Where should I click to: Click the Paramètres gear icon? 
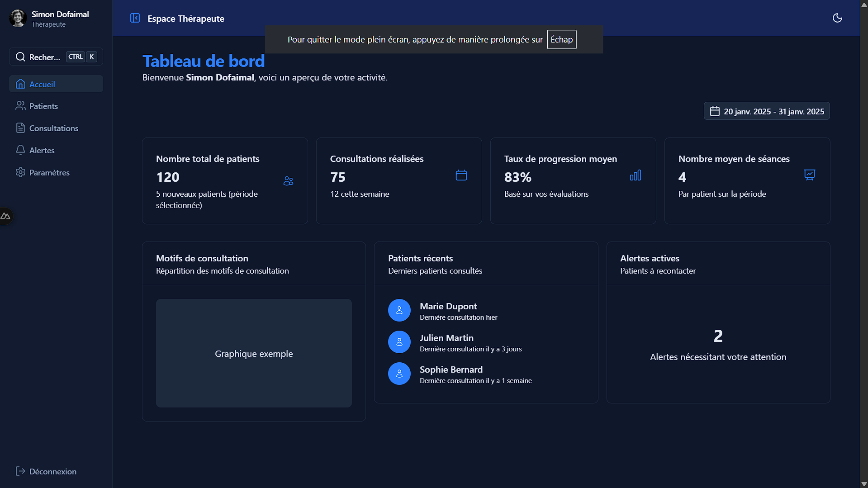tap(20, 172)
